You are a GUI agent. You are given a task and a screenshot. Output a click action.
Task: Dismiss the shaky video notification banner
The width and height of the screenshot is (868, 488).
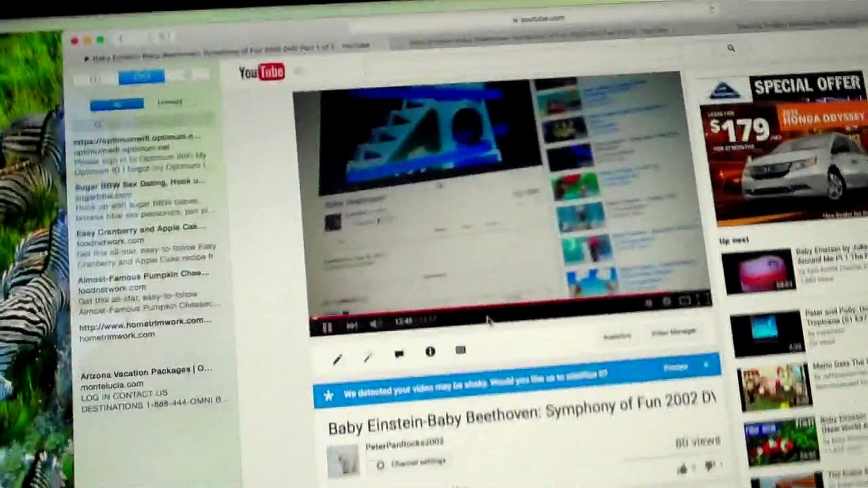pyautogui.click(x=706, y=364)
